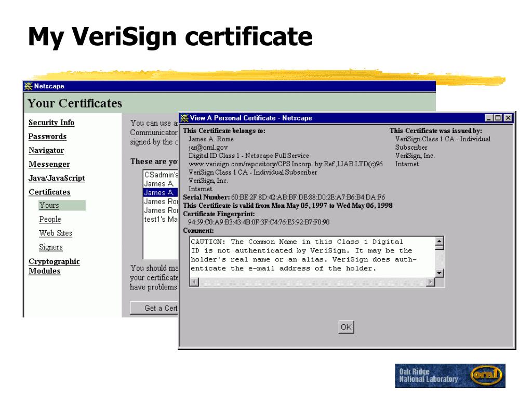This screenshot has height=399, width=532.
Task: Click inside the CAUTION comment text area
Action: (x=312, y=257)
